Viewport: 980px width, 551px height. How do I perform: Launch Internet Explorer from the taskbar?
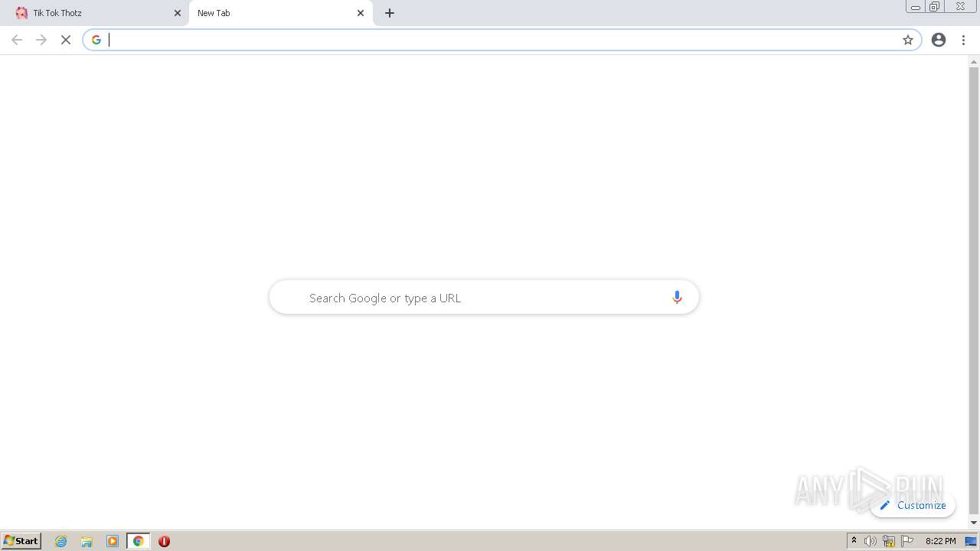pos(61,541)
